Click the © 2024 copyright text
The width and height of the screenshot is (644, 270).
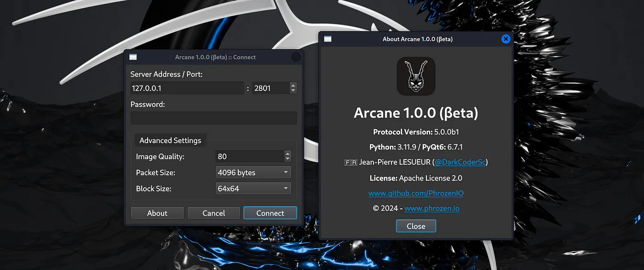[x=385, y=208]
